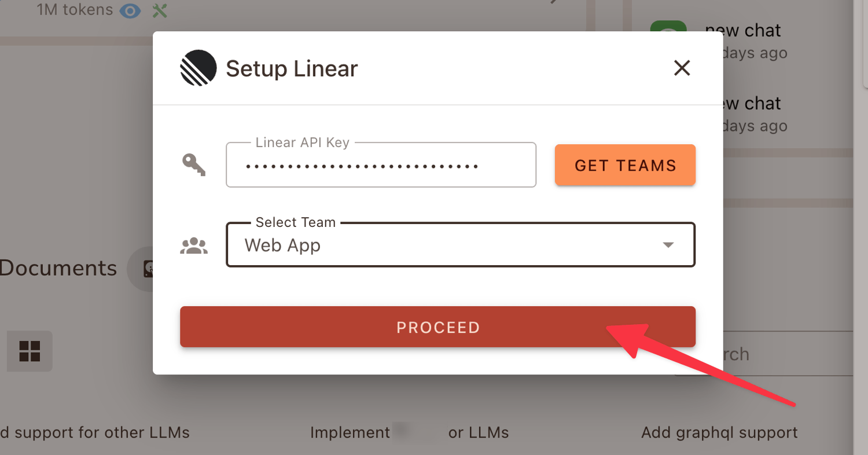868x455 pixels.
Task: Select the grid view icon below Documents
Action: tap(29, 351)
